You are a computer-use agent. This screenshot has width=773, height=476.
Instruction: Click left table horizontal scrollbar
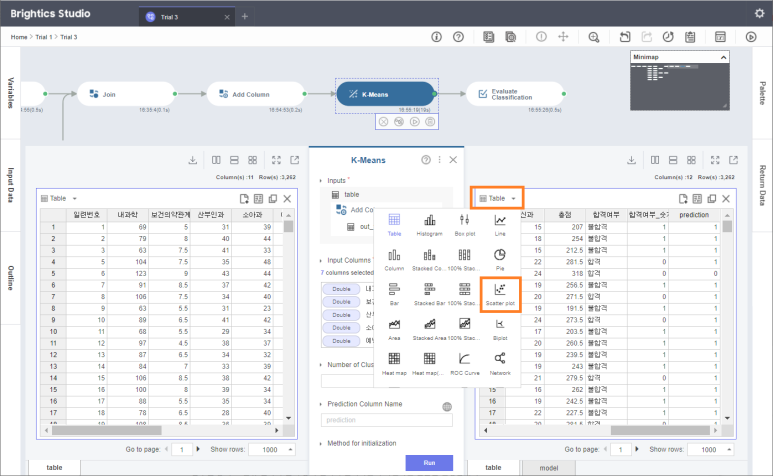[107, 430]
